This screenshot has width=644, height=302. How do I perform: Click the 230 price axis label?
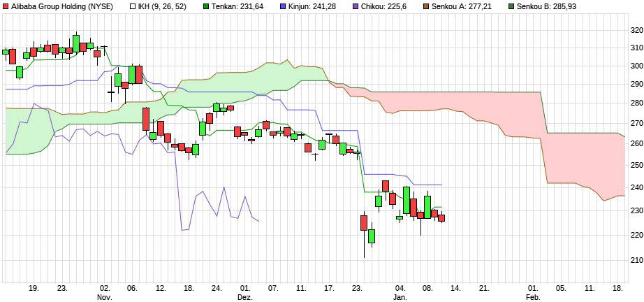[636, 210]
